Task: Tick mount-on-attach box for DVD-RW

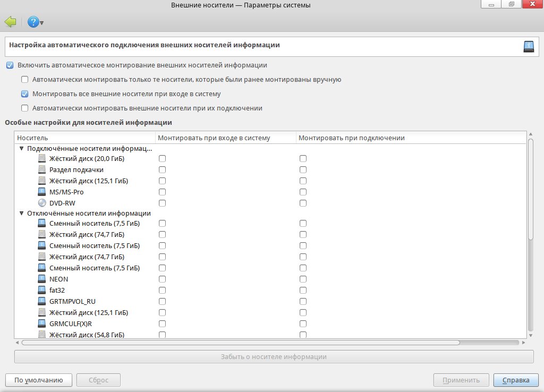Action: click(303, 203)
